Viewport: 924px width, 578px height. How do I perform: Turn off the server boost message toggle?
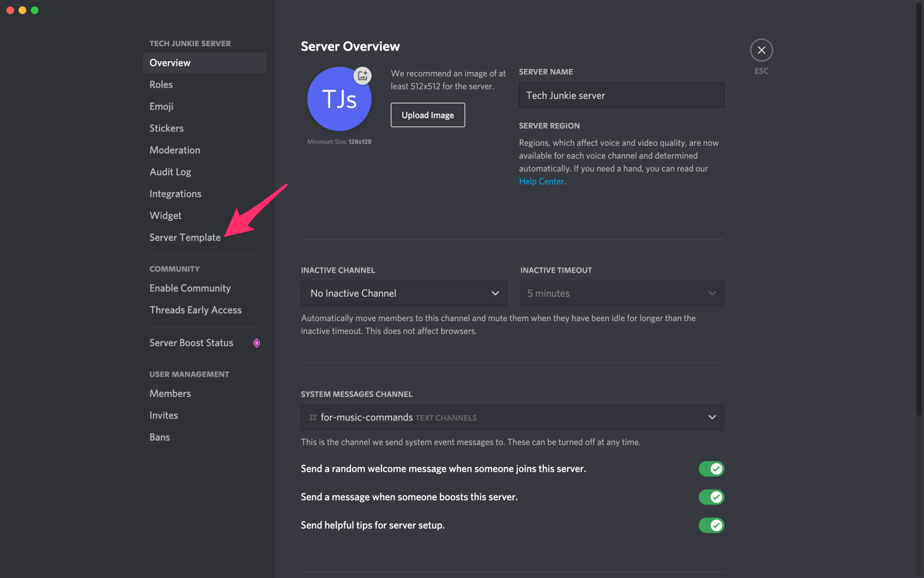711,497
